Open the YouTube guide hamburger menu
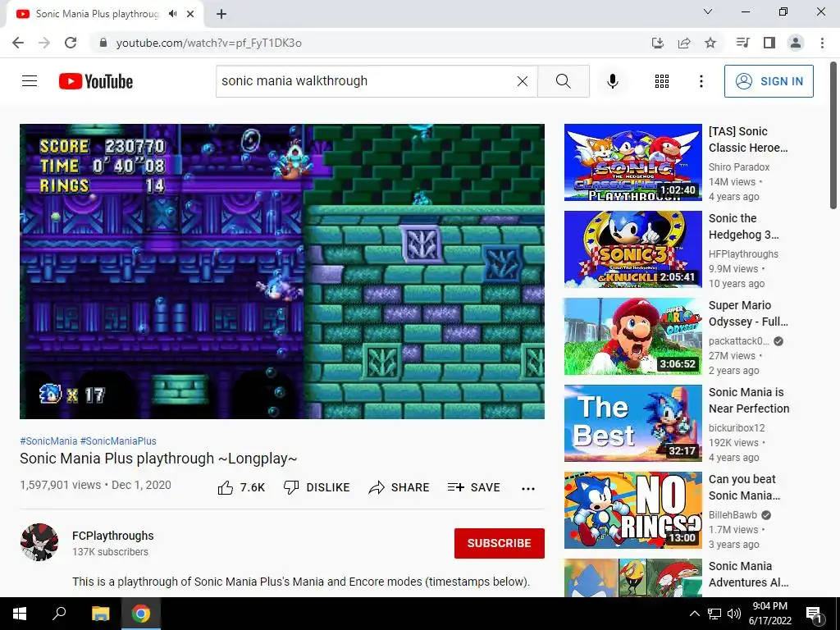This screenshot has height=630, width=840. tap(30, 81)
